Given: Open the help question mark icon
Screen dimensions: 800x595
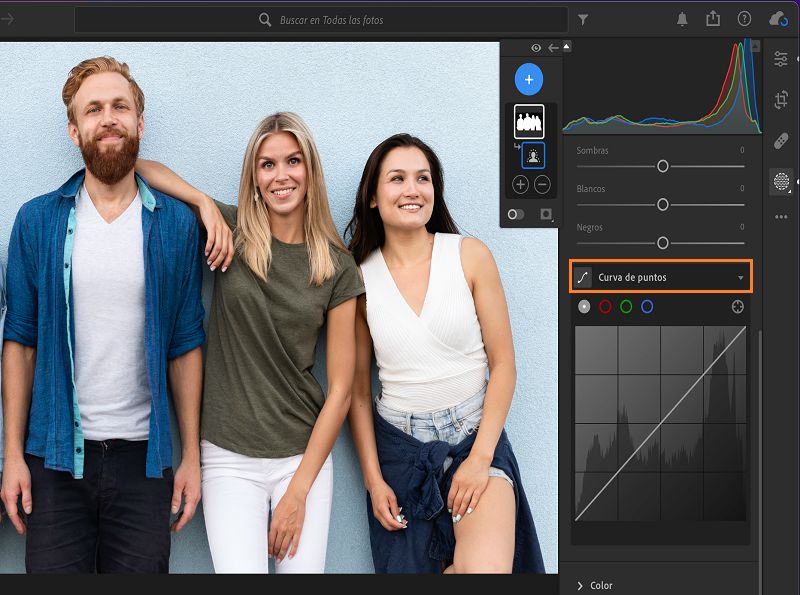Looking at the screenshot, I should click(x=744, y=19).
